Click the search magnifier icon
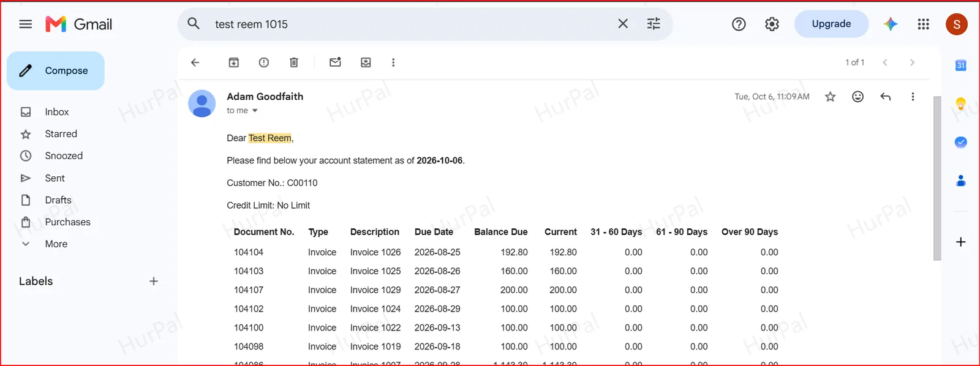The image size is (980, 366). pyautogui.click(x=194, y=24)
